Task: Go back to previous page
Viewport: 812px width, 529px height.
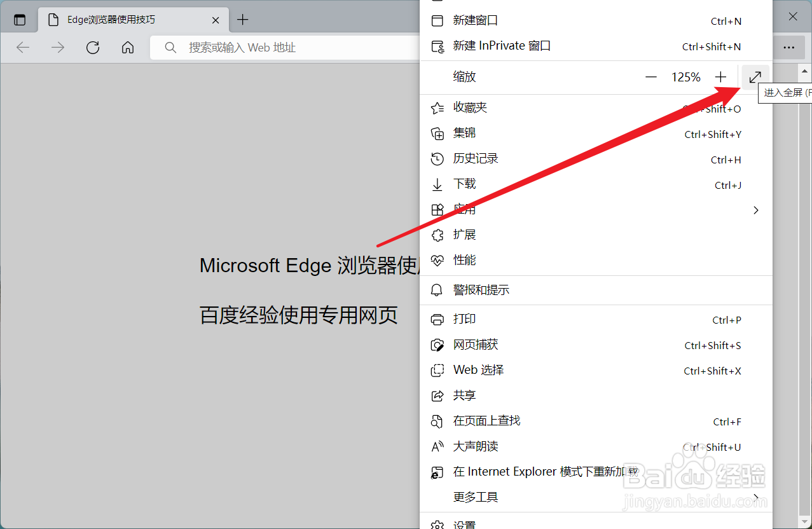Action: pos(23,48)
